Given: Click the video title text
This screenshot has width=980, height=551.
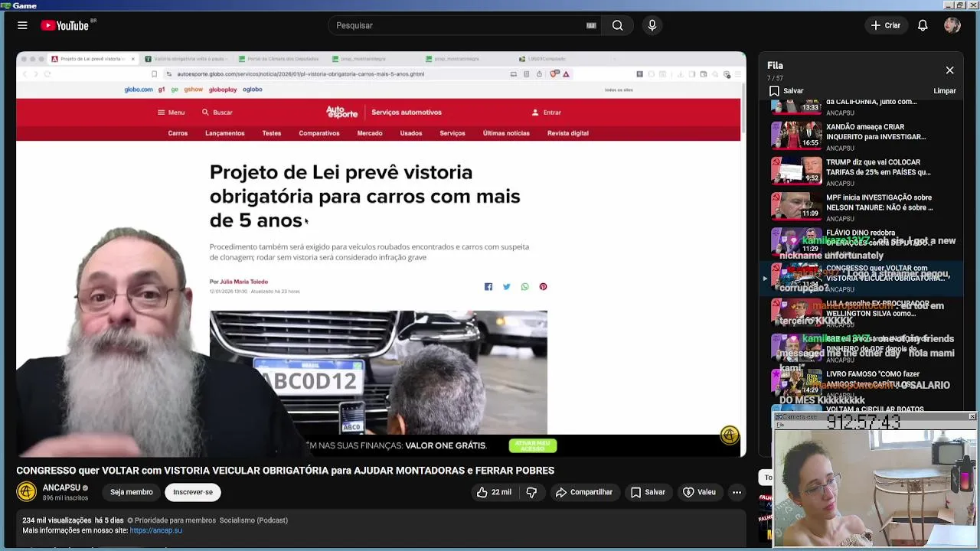Looking at the screenshot, I should click(285, 470).
